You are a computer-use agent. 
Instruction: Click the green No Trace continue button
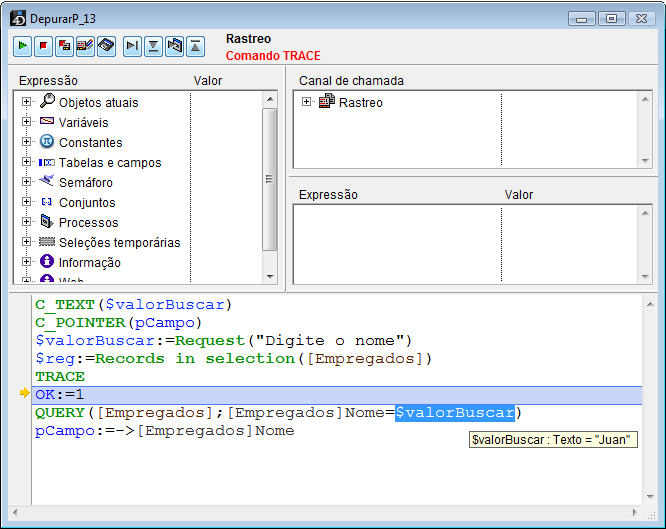click(23, 45)
